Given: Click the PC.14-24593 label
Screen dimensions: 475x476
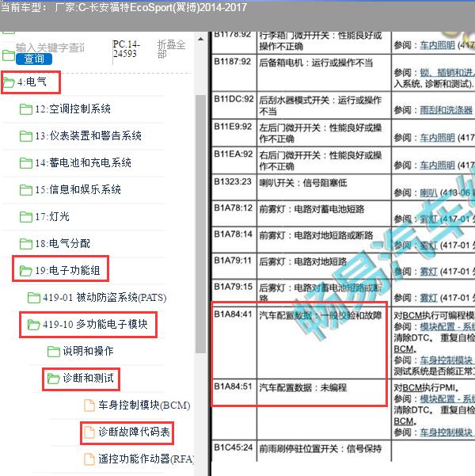Looking at the screenshot, I should click(126, 49).
